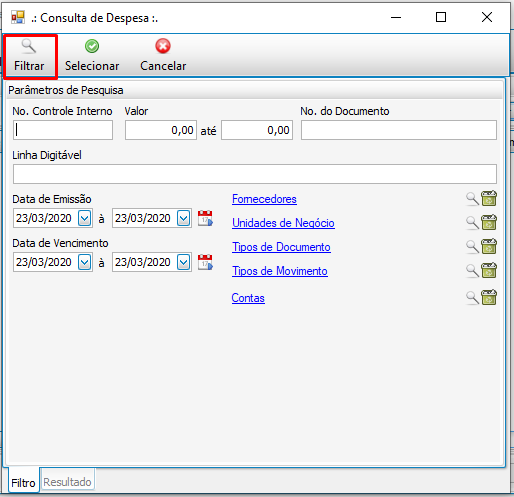Maximize the Consulta de Despesa window
The image size is (514, 497).
pyautogui.click(x=441, y=17)
